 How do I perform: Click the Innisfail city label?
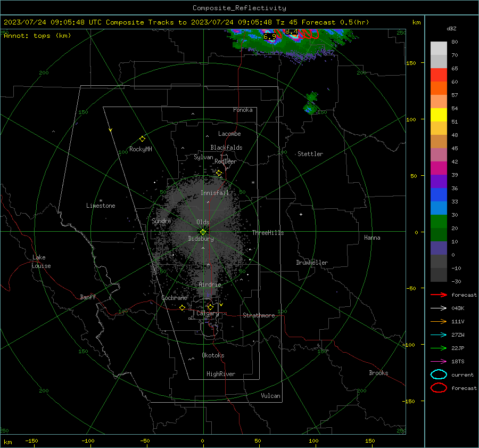tap(214, 193)
